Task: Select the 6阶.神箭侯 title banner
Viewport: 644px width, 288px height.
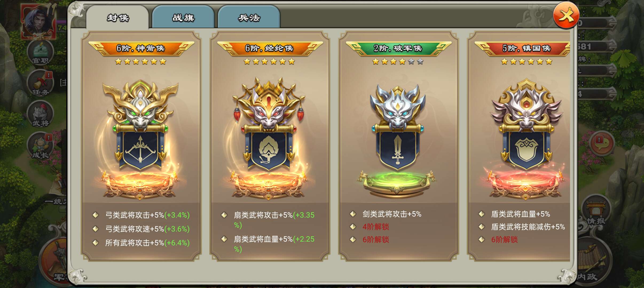Action: (x=141, y=48)
